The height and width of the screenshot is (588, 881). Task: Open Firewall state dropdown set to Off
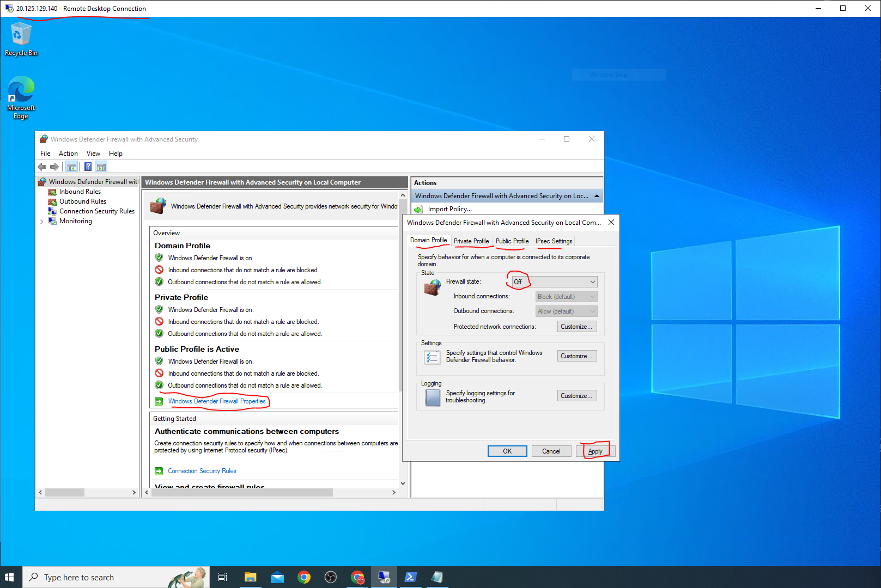tap(554, 281)
